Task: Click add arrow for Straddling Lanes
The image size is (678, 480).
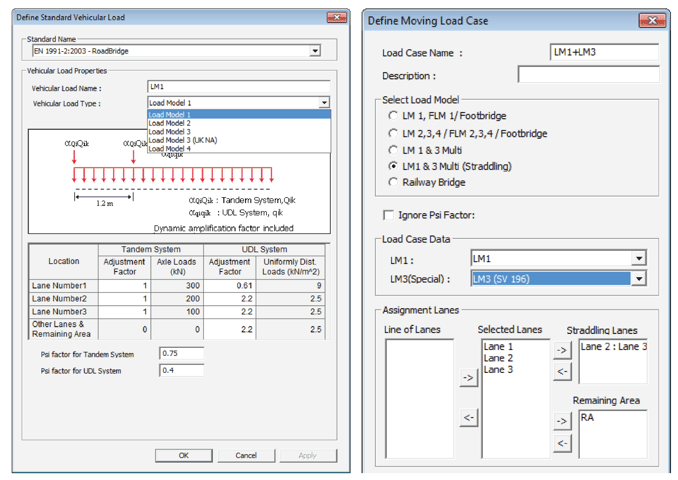Action: (562, 350)
